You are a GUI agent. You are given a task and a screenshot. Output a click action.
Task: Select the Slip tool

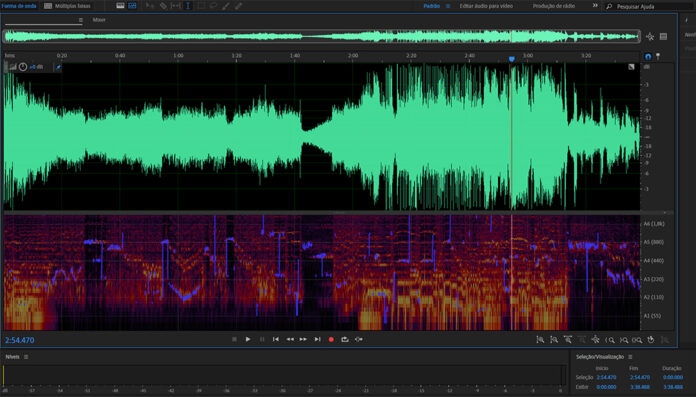tap(175, 6)
